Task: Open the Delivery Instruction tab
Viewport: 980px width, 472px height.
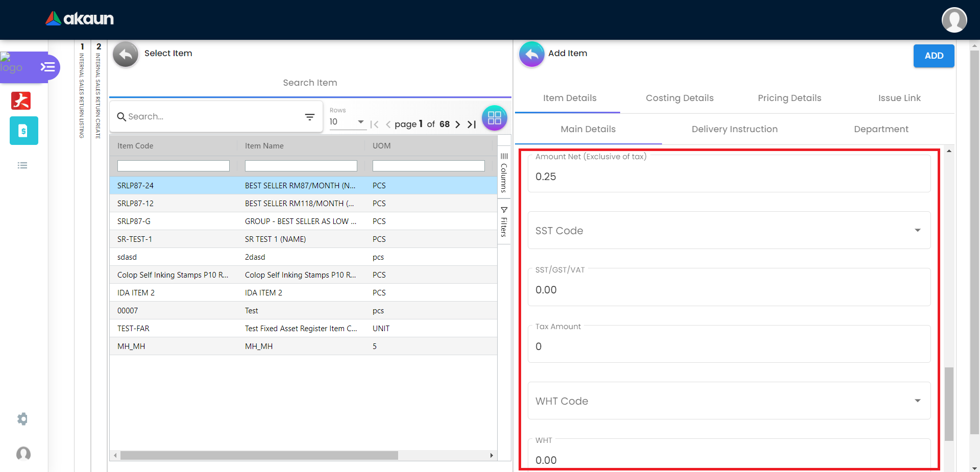Action: point(734,129)
